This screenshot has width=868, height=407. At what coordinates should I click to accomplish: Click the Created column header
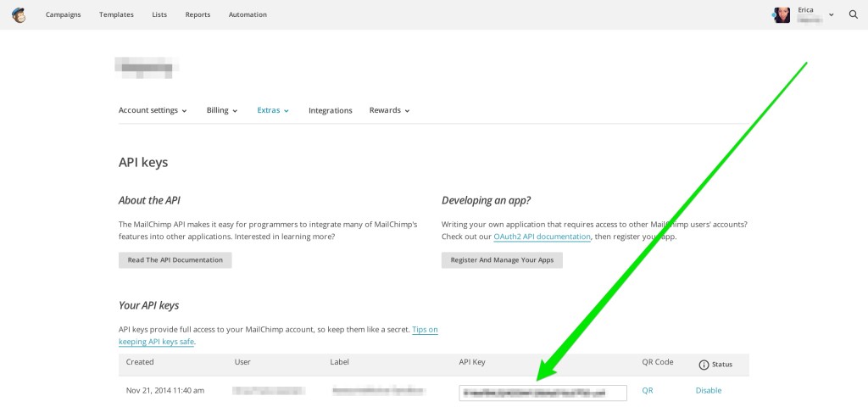click(x=140, y=362)
